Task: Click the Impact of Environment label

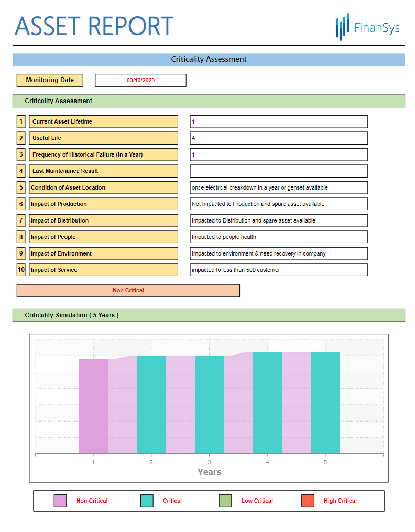Action: pyautogui.click(x=103, y=253)
